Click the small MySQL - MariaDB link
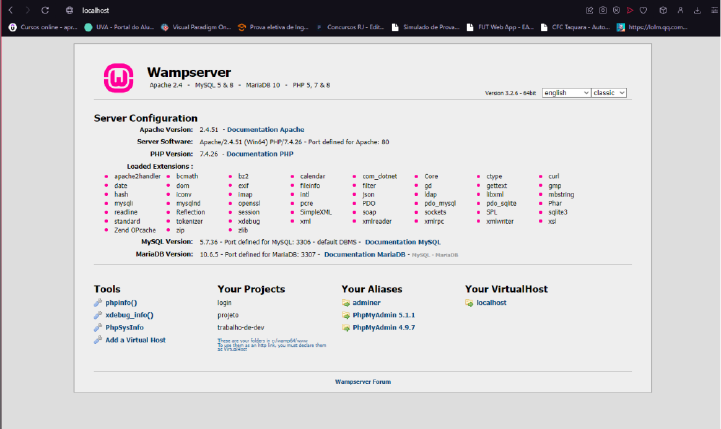 point(435,255)
